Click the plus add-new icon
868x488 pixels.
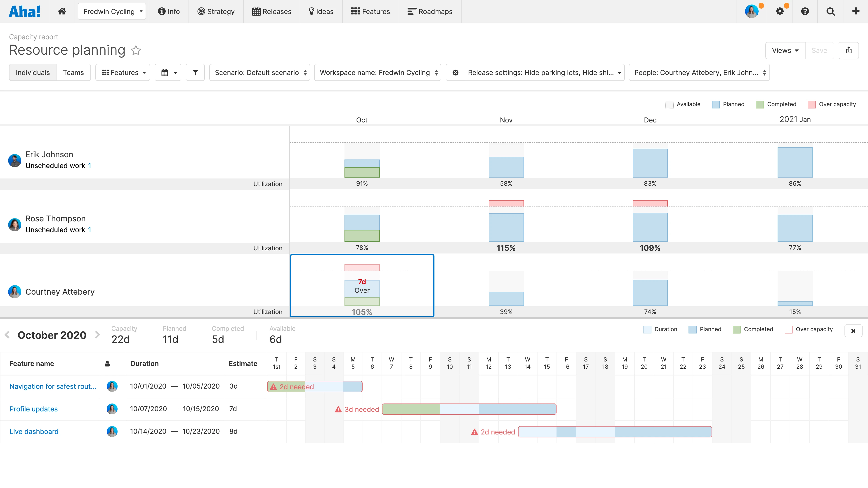pyautogui.click(x=856, y=12)
